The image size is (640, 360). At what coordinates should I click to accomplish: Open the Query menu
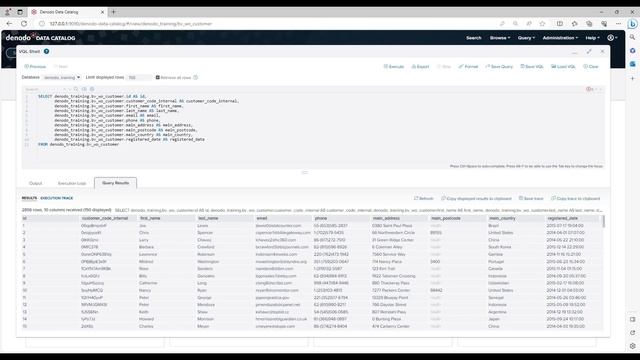coord(526,38)
